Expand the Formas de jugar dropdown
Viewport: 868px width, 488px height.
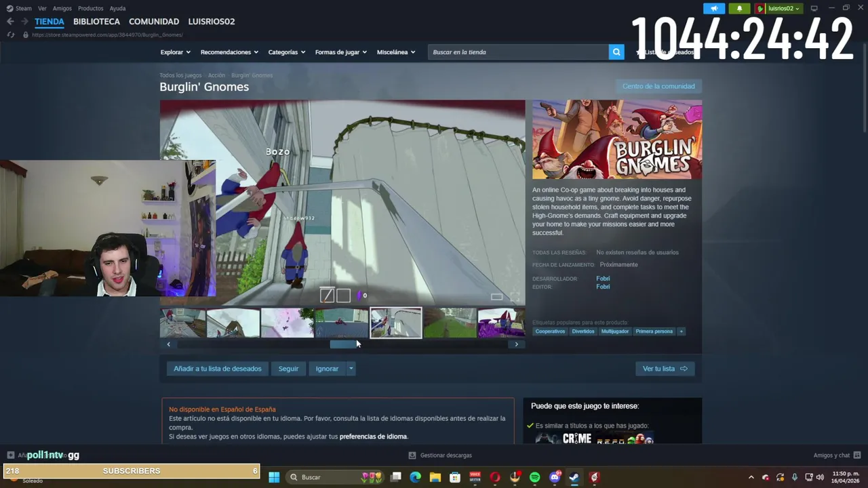coord(341,52)
